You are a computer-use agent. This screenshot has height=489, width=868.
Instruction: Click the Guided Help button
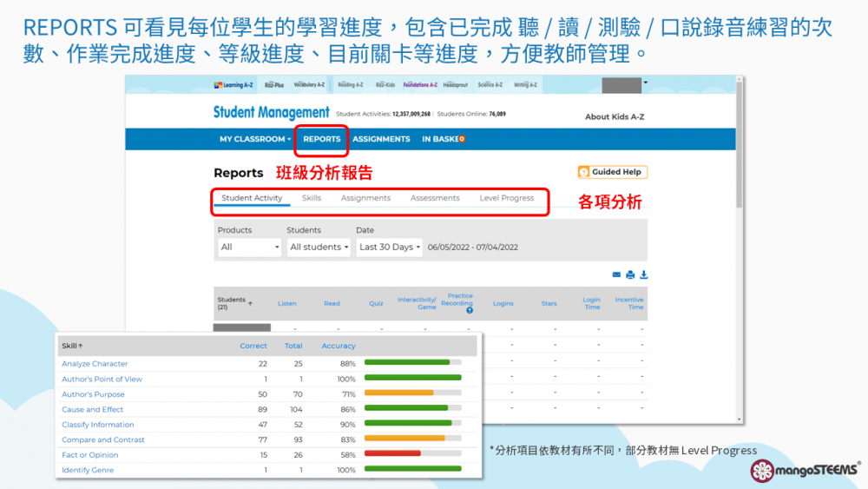(613, 172)
